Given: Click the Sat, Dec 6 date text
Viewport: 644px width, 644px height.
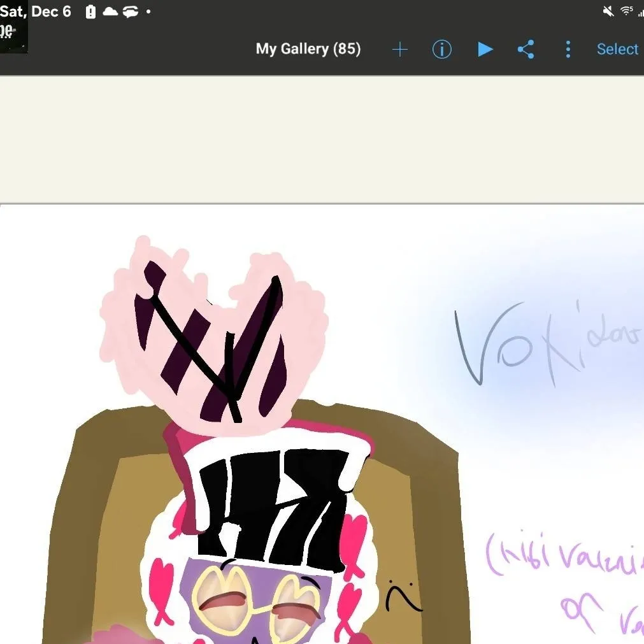Looking at the screenshot, I should pyautogui.click(x=36, y=12).
